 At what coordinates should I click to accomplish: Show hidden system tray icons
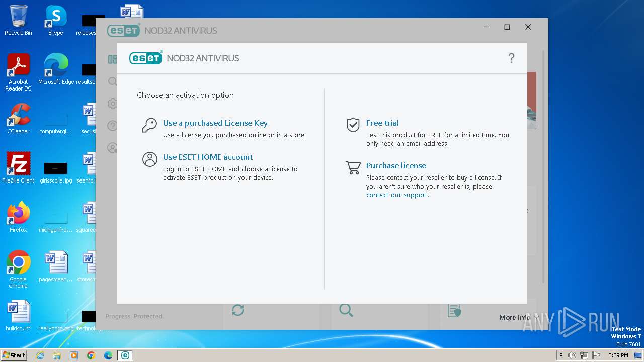click(x=561, y=355)
